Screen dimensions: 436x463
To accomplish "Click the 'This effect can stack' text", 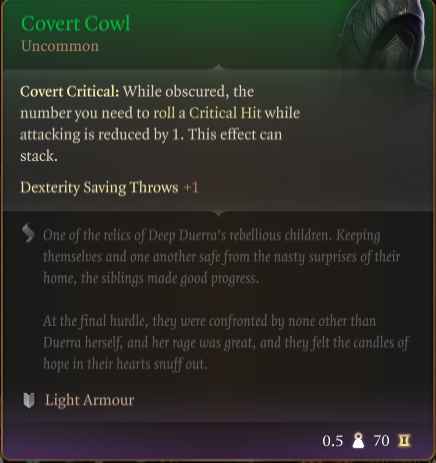I will tap(151, 145).
